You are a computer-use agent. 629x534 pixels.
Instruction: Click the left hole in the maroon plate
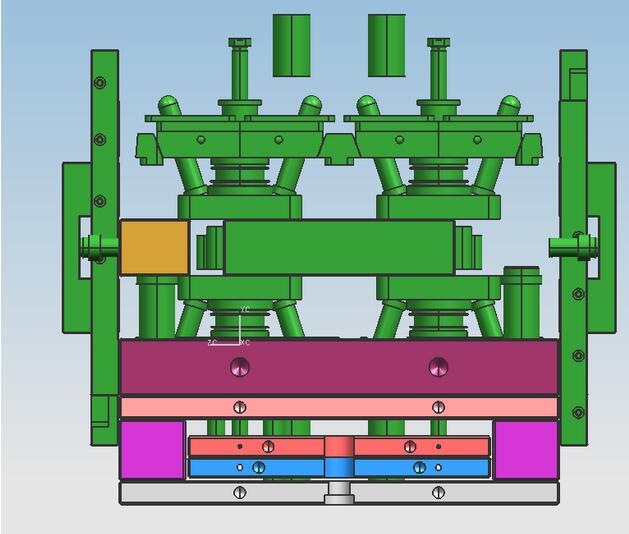(240, 367)
